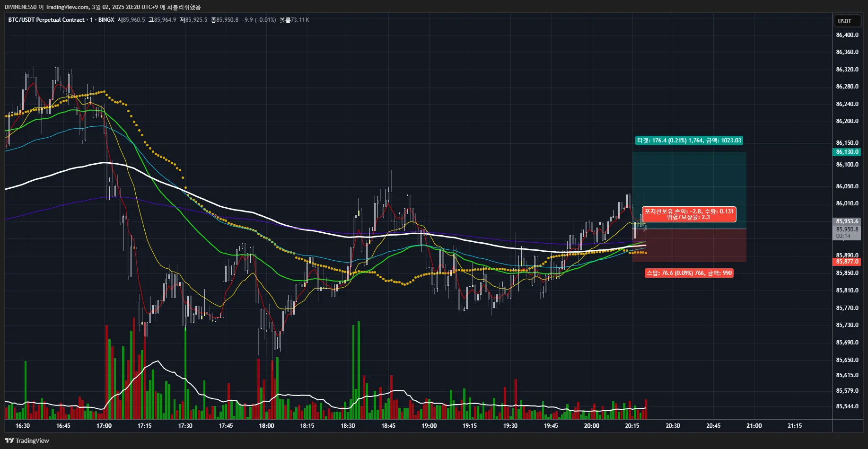Select the red stop label showing 76.6 (0.09%)
The width and height of the screenshot is (868, 449).
(x=689, y=273)
